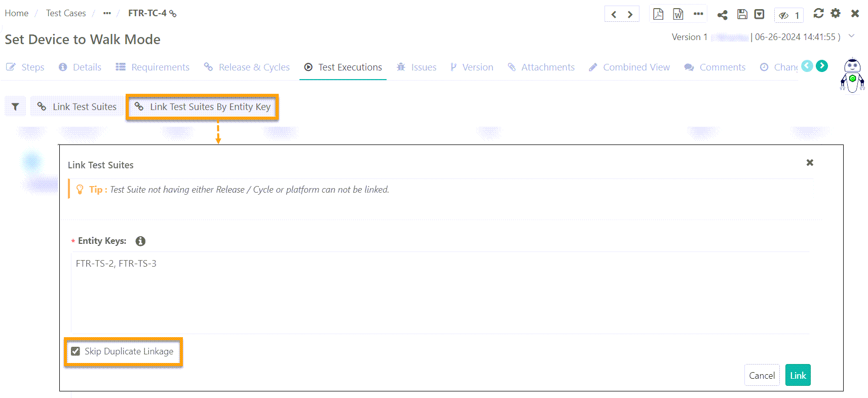Uncheck Skip Duplicate Linkage checkbox
868x398 pixels.
76,351
